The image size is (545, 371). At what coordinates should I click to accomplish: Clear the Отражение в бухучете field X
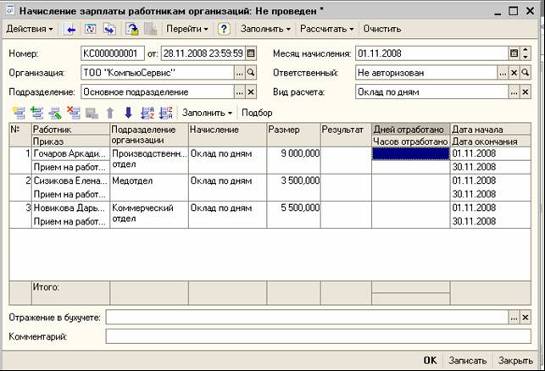[x=526, y=317]
